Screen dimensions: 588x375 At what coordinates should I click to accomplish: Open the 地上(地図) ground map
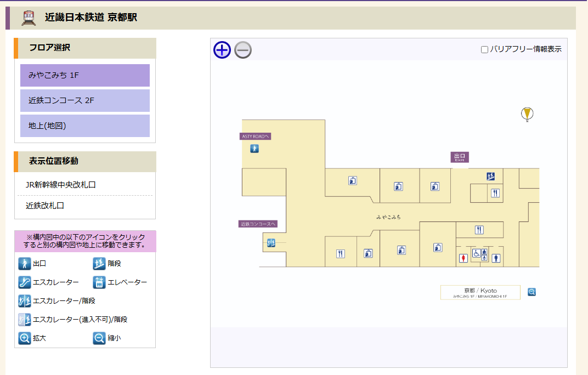point(85,126)
